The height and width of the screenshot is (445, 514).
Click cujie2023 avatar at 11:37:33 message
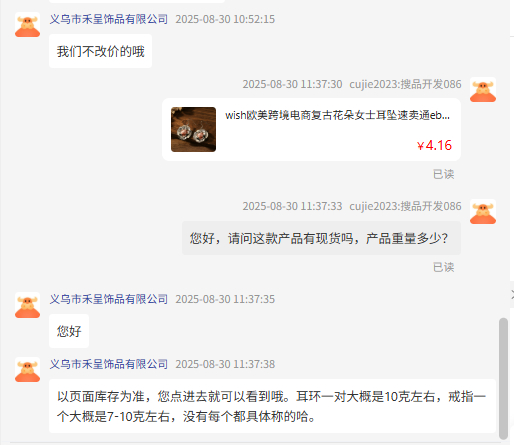click(x=483, y=212)
